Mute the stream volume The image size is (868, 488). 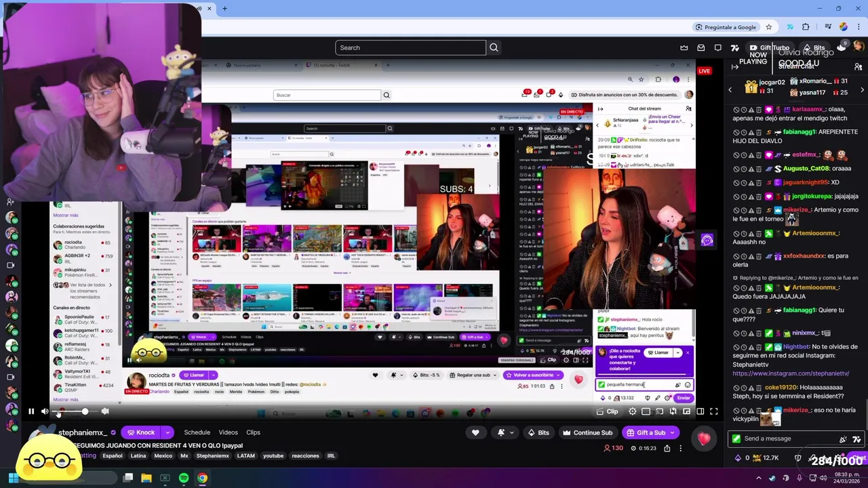[45, 411]
